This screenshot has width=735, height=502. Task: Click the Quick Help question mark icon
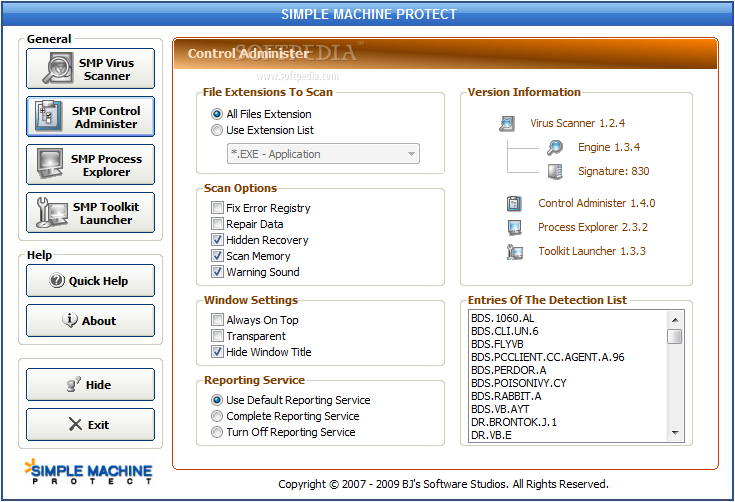click(57, 281)
